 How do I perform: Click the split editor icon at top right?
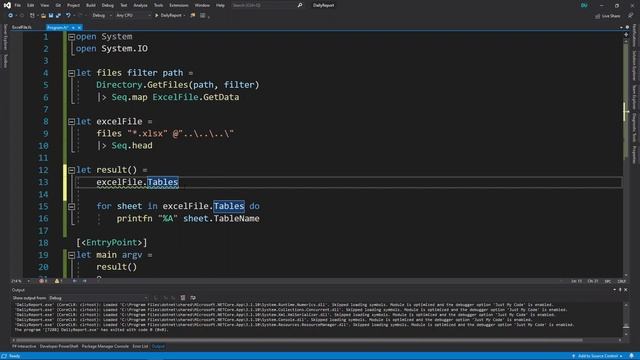point(626,35)
